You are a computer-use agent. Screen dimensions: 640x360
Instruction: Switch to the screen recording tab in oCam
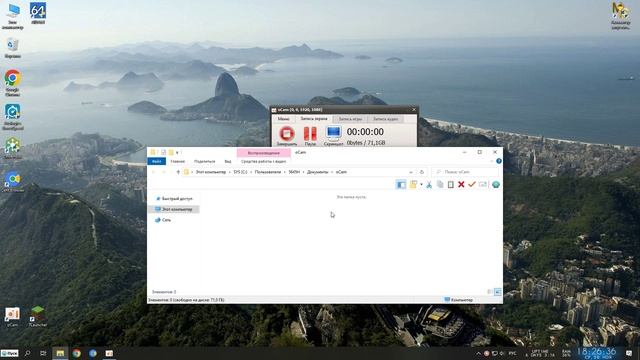coord(314,119)
